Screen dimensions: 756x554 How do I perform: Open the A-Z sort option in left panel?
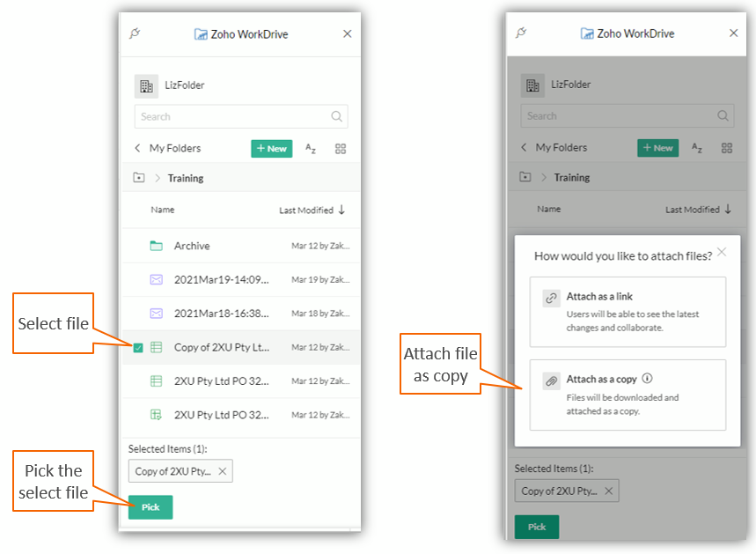tap(311, 149)
